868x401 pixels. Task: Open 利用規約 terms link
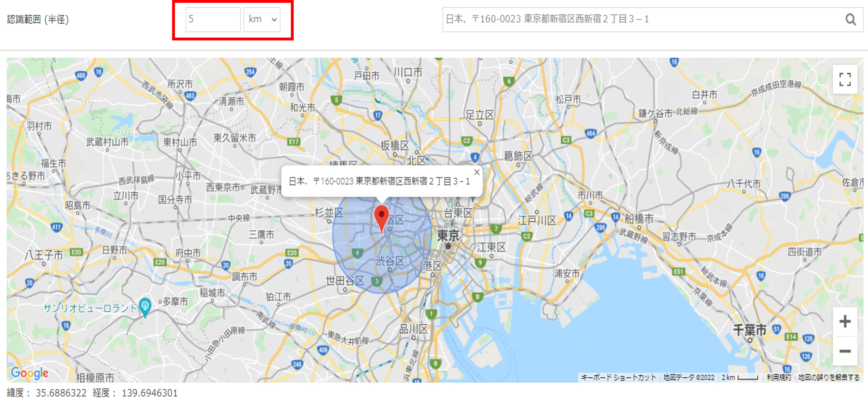tap(778, 377)
